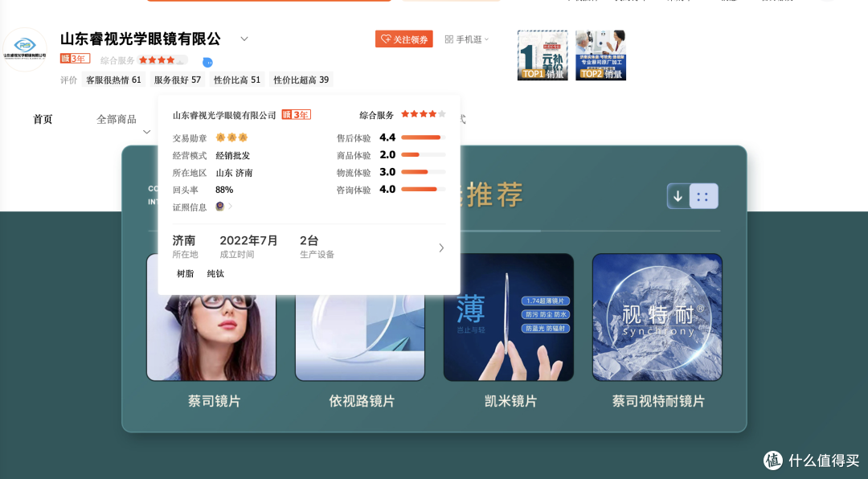
Task: Open the TOP1 销量 product thumbnail
Action: 542,55
